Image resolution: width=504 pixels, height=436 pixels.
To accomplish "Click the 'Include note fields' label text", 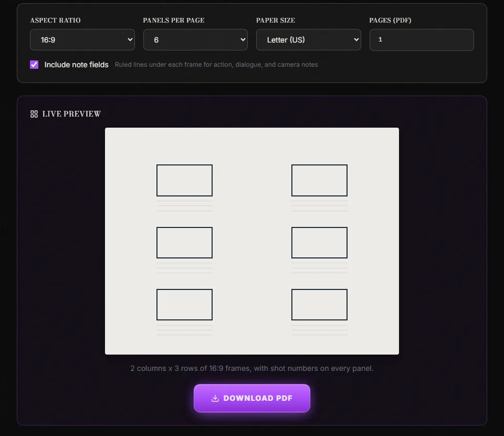I will coord(77,65).
